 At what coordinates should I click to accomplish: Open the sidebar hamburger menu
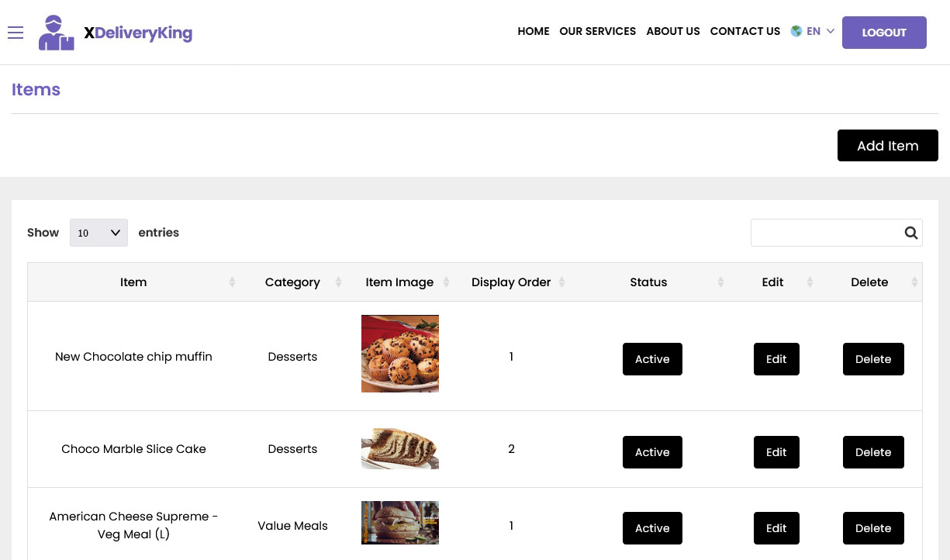coord(16,33)
